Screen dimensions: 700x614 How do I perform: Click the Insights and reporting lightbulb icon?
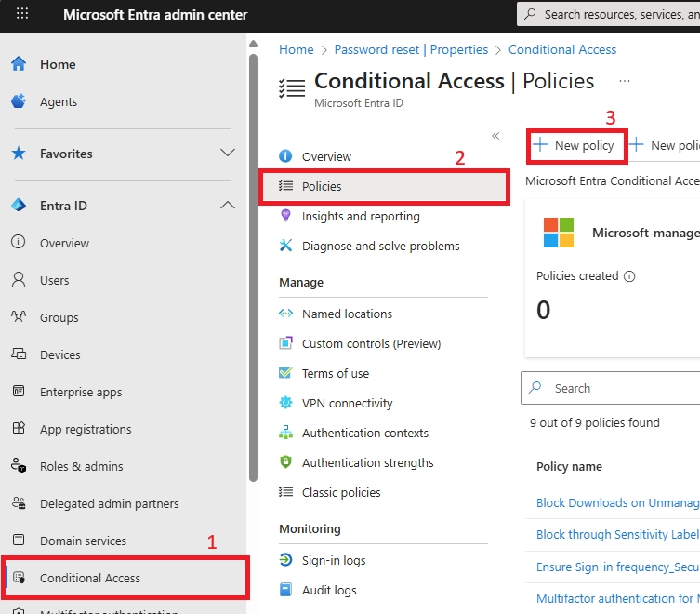click(x=285, y=216)
